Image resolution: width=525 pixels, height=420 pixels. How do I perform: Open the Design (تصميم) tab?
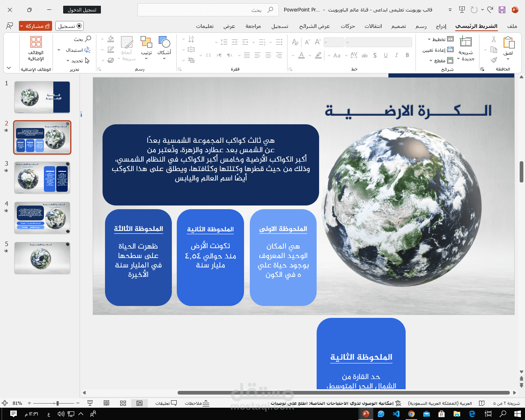[x=399, y=26]
